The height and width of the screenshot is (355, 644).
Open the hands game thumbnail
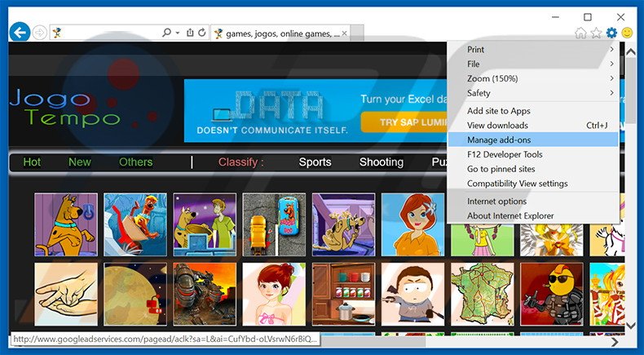pyautogui.click(x=66, y=294)
